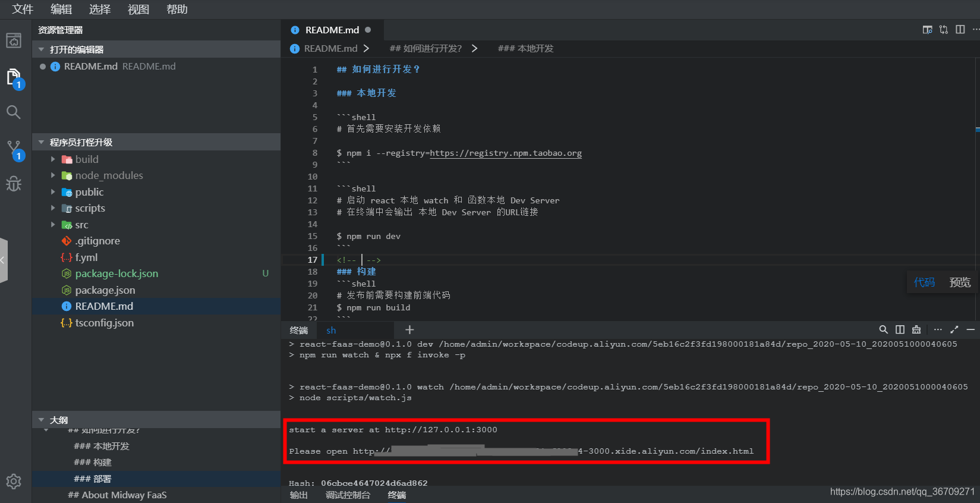
Task: Jump to '### 构建' in outline
Action: coord(93,462)
